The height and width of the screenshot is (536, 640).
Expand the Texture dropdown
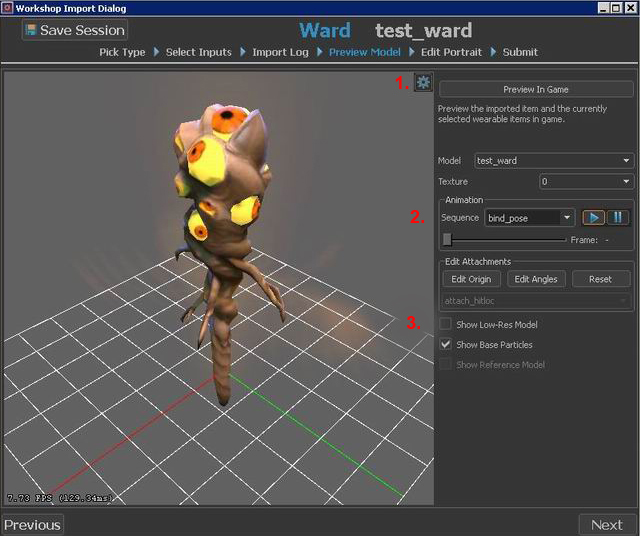[585, 181]
